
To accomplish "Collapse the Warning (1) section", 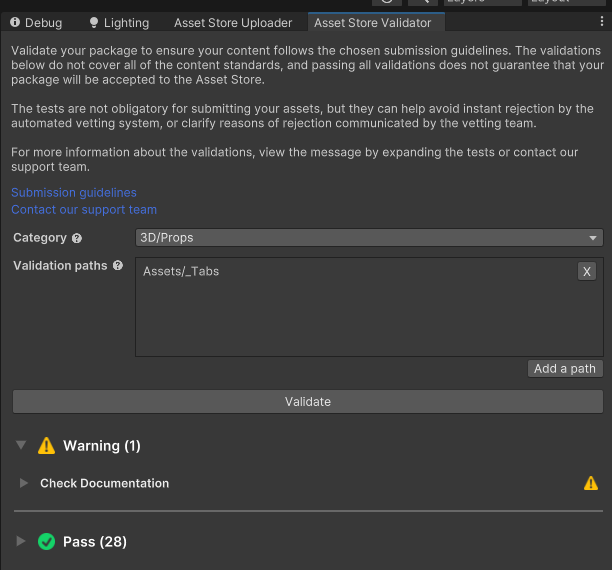I will pos(21,446).
